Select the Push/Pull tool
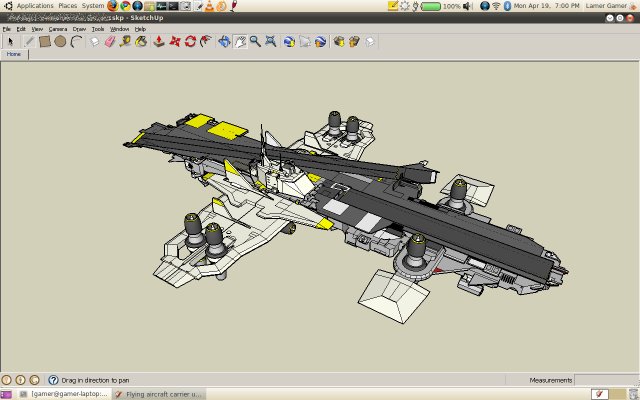Viewport: 640px width, 400px height. 158,42
